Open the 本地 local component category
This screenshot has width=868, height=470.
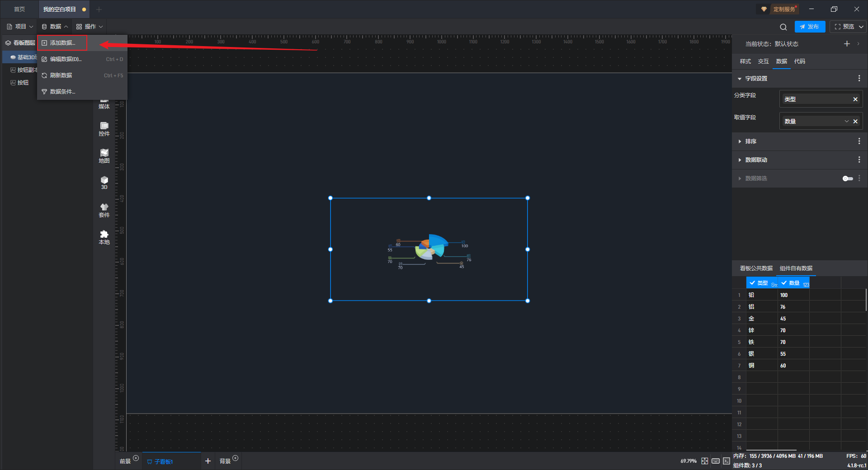(104, 237)
